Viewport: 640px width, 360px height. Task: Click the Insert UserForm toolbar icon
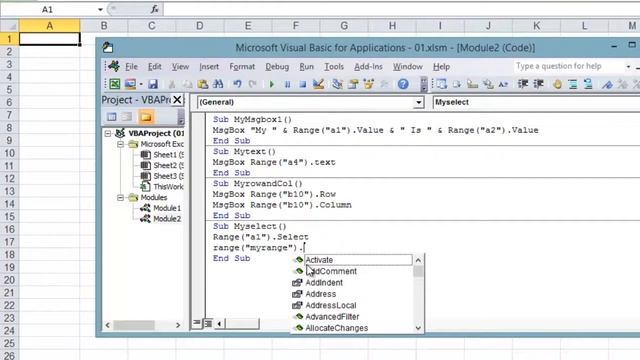[x=130, y=84]
